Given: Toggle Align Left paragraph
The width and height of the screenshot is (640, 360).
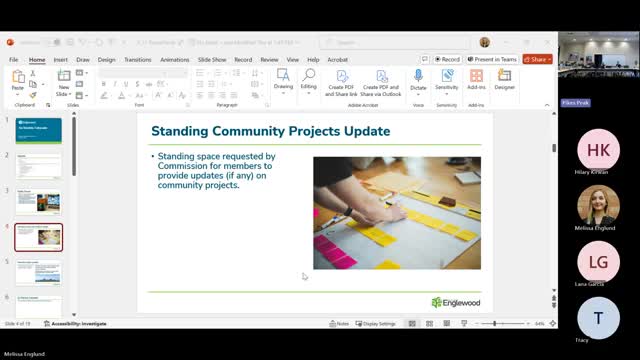Looking at the screenshot, I should [x=200, y=96].
